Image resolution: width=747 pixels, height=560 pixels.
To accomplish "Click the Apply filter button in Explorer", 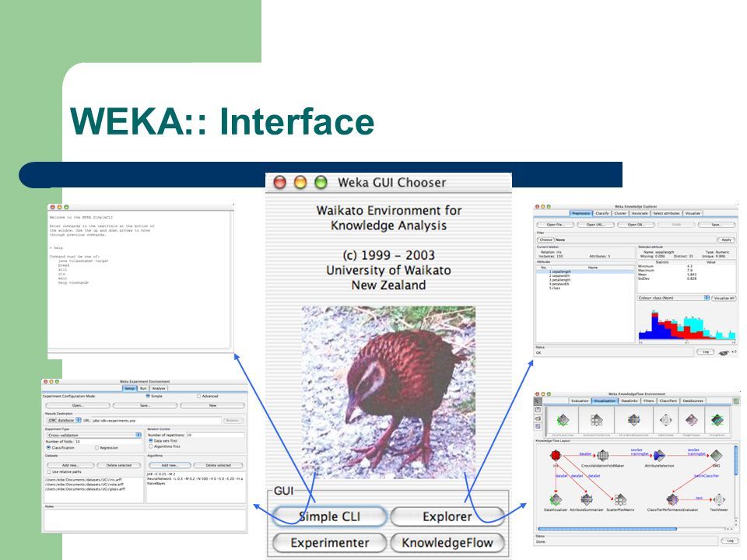I will (726, 240).
